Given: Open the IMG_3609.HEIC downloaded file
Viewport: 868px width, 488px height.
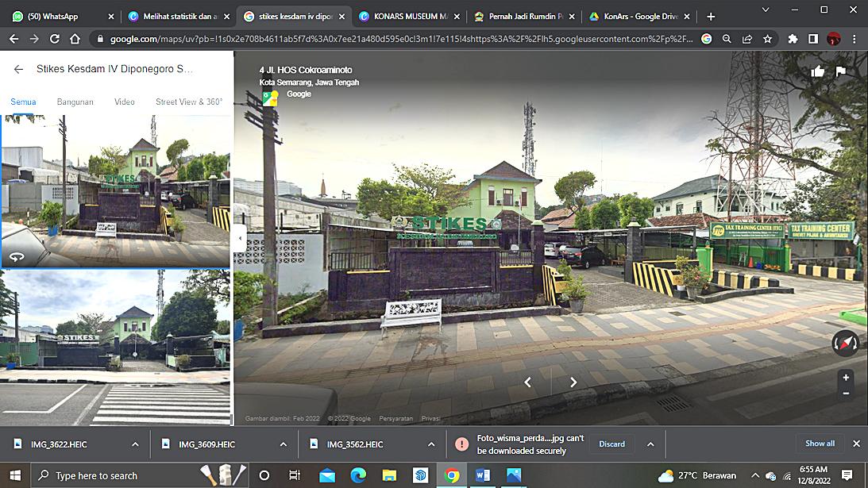Looking at the screenshot, I should 206,444.
